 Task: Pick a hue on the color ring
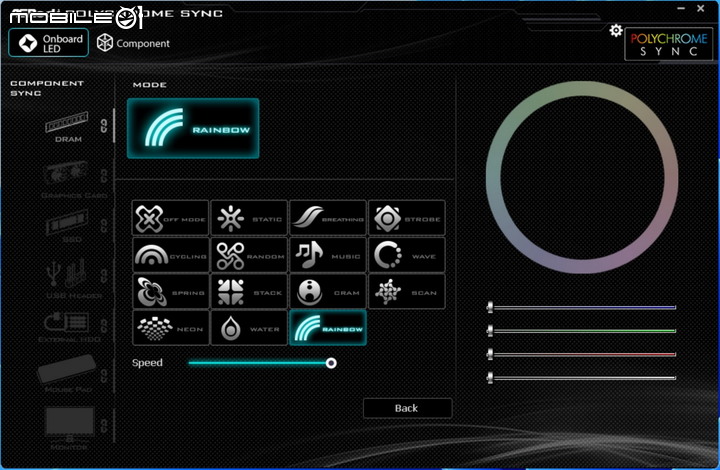[582, 89]
